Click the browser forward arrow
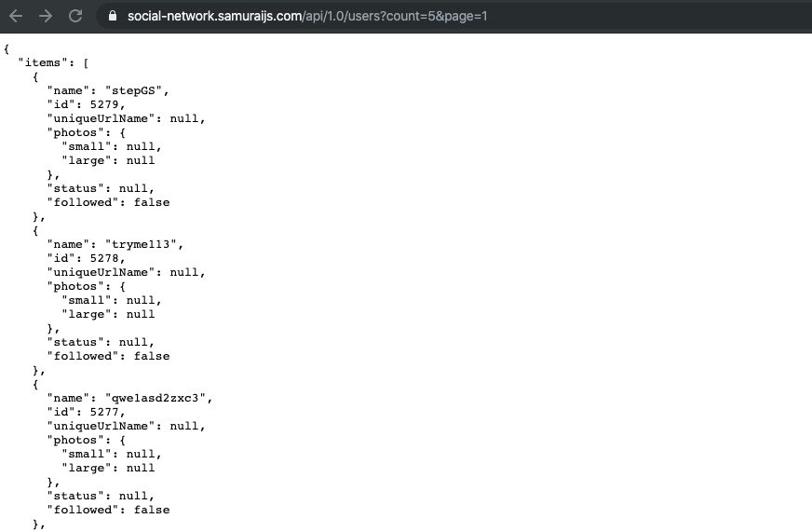Image resolution: width=812 pixels, height=532 pixels. [x=46, y=16]
